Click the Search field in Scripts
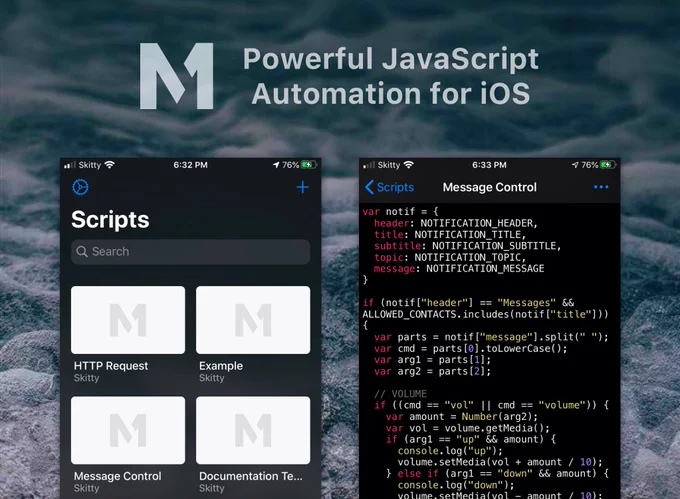This screenshot has width=680, height=499. [x=190, y=252]
